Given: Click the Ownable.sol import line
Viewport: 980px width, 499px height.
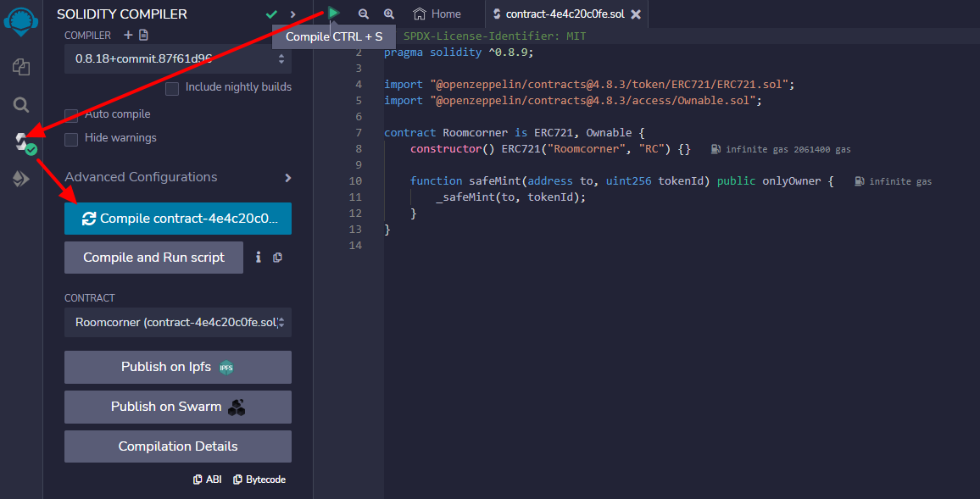Looking at the screenshot, I should click(x=573, y=101).
